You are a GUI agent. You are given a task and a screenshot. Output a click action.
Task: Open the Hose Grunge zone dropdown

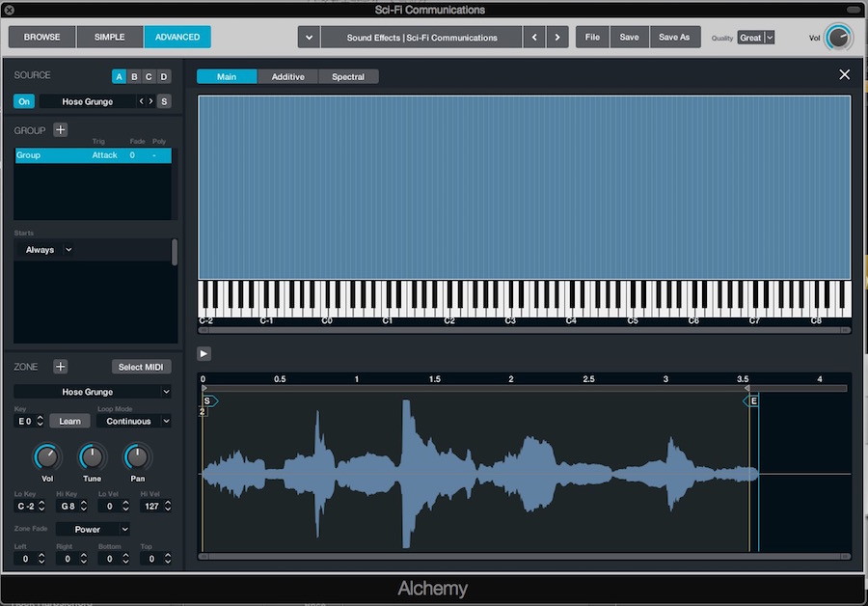[x=93, y=392]
